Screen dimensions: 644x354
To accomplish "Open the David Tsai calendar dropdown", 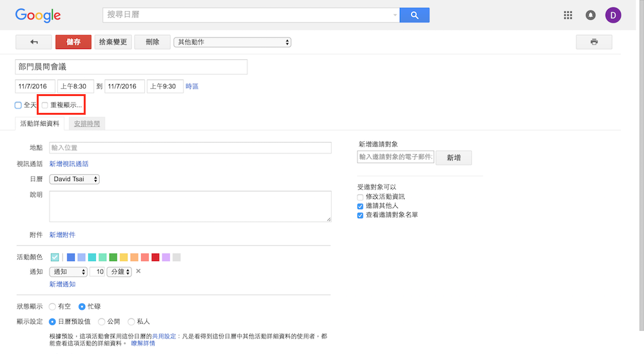I will tap(75, 179).
